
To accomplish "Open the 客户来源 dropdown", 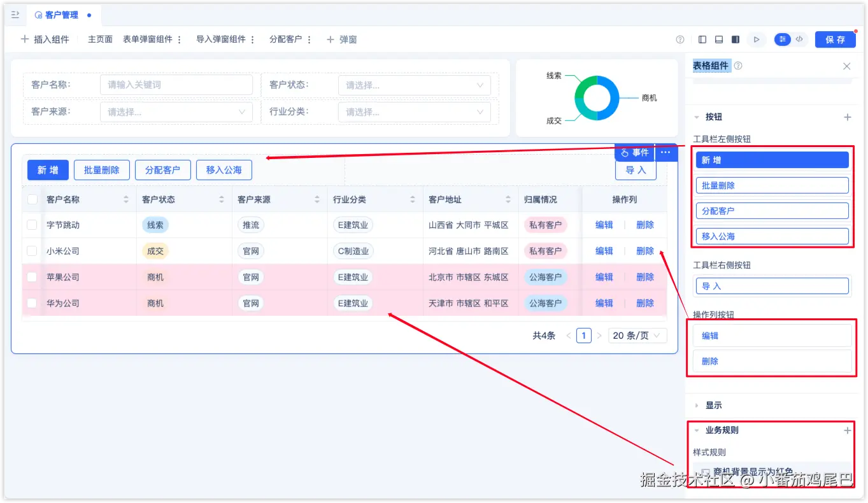I will click(x=176, y=112).
